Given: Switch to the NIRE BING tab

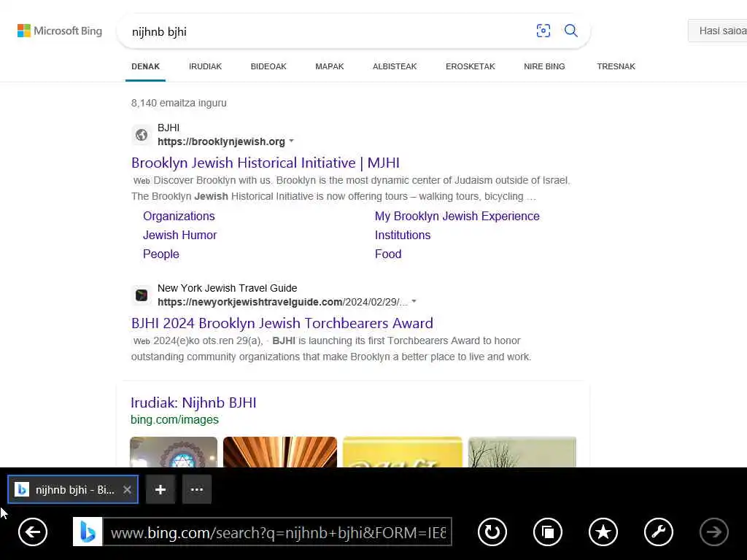Looking at the screenshot, I should pyautogui.click(x=544, y=66).
